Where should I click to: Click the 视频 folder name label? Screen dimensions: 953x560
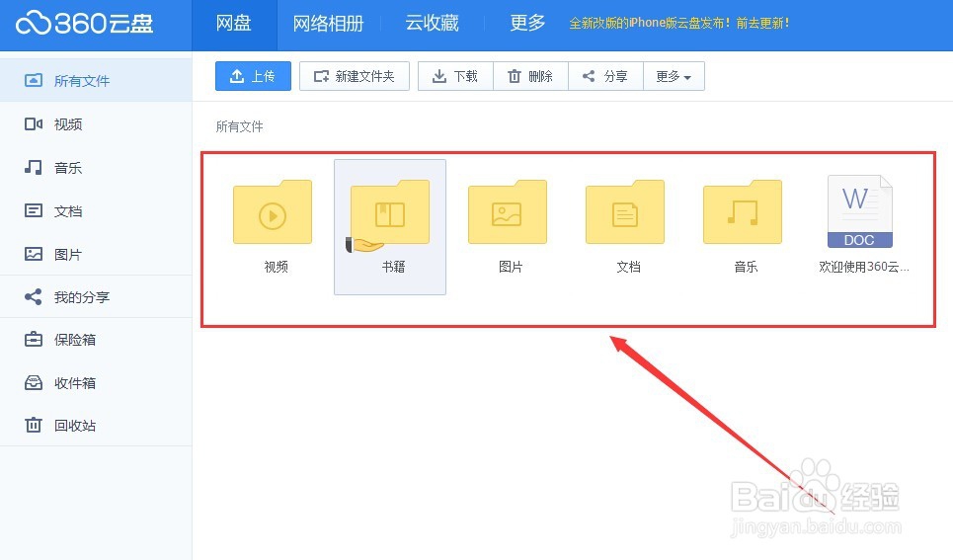pos(276,267)
